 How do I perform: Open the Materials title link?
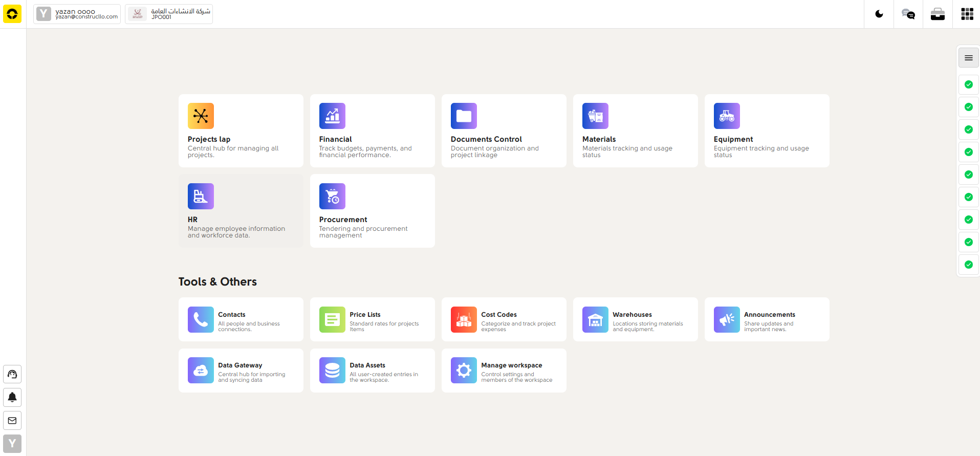pos(599,139)
